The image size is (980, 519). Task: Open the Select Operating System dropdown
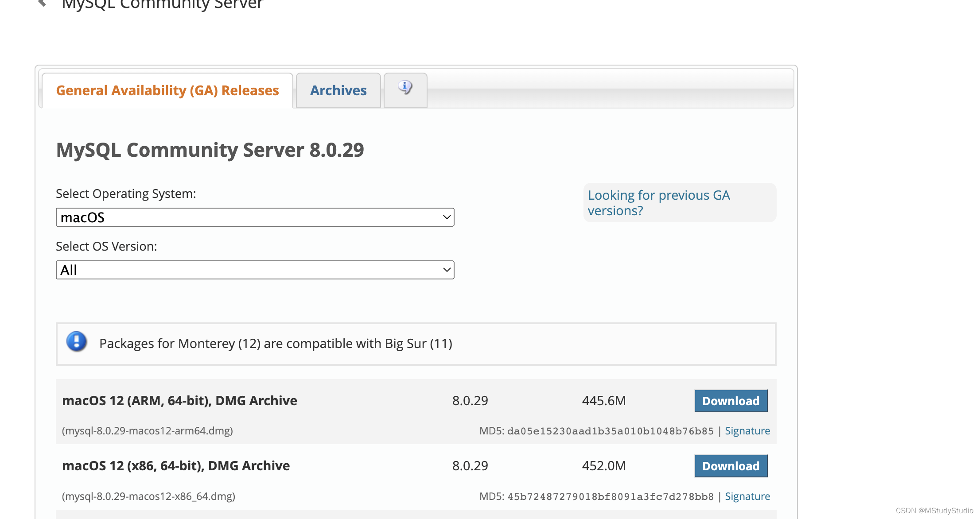point(255,217)
